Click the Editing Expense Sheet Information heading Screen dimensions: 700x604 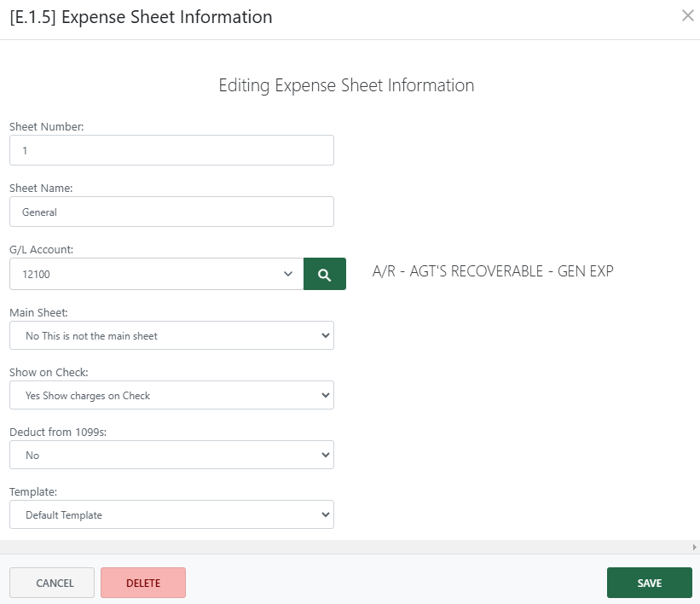point(346,85)
